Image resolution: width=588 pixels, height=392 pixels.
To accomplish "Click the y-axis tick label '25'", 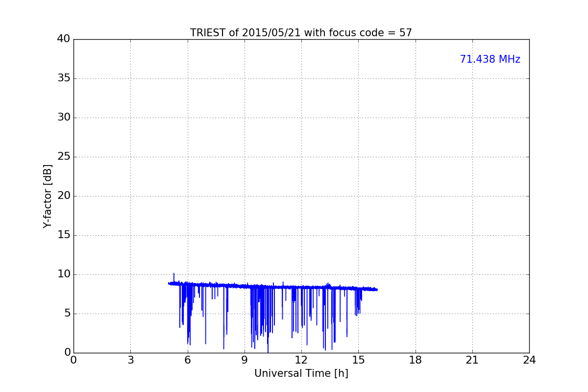I will (x=63, y=157).
